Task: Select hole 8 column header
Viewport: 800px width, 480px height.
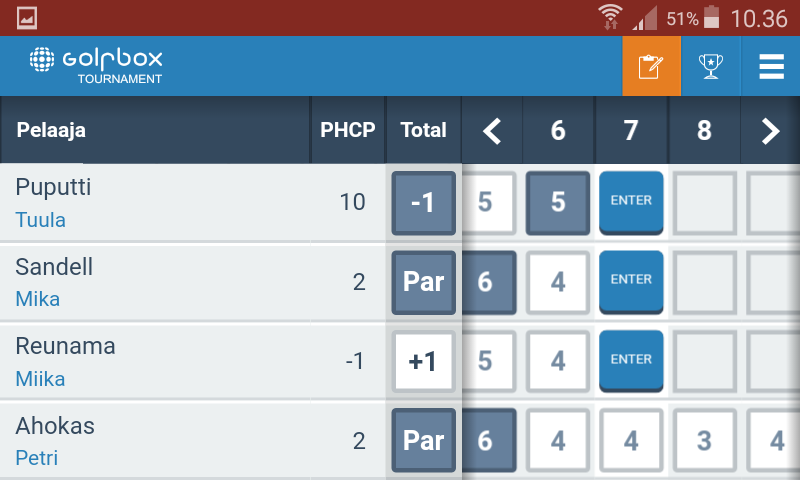Action: pos(704,131)
